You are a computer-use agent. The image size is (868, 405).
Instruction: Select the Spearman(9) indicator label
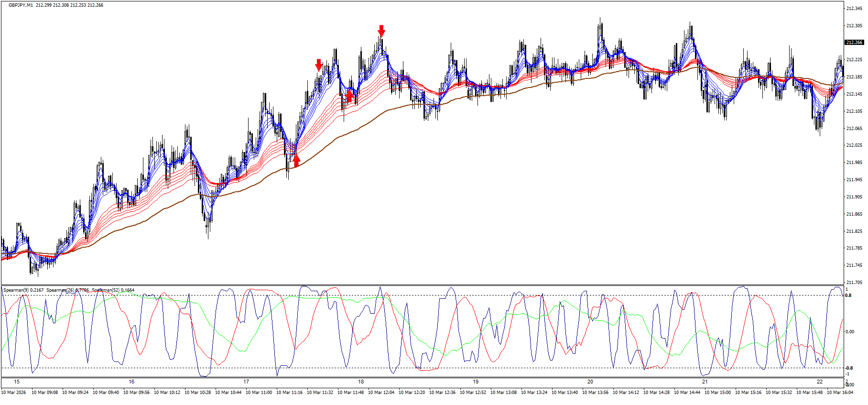[23, 290]
